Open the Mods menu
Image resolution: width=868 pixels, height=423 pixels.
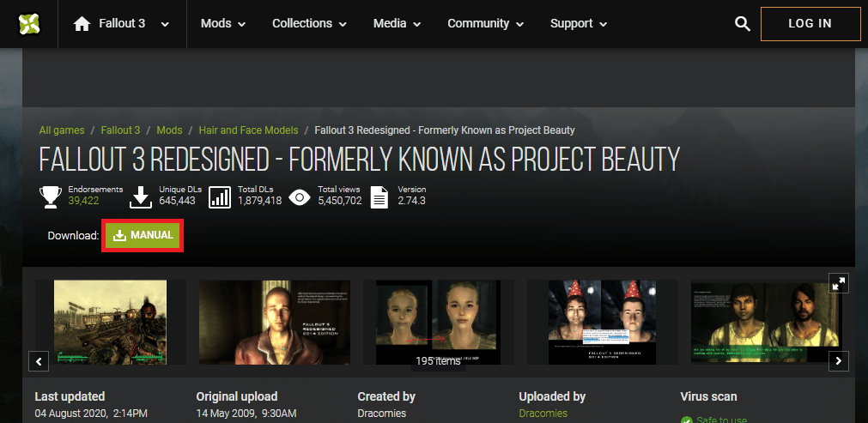(x=223, y=24)
